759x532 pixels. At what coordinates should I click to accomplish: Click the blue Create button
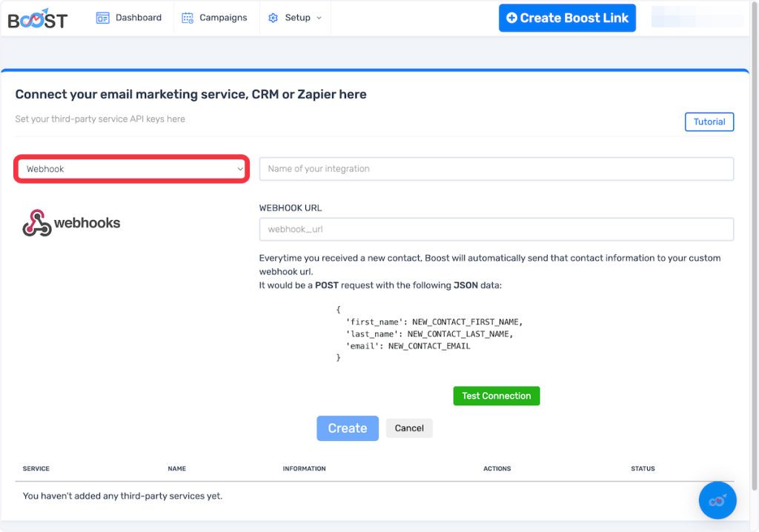[x=347, y=428]
